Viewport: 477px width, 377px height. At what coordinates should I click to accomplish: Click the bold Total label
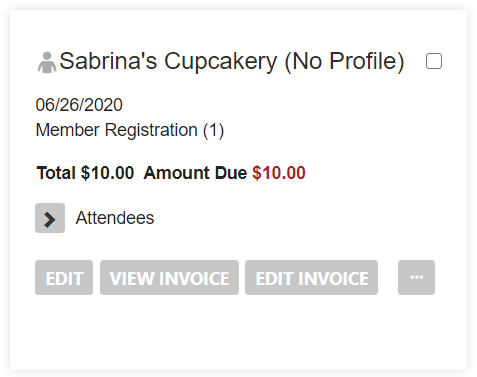56,173
